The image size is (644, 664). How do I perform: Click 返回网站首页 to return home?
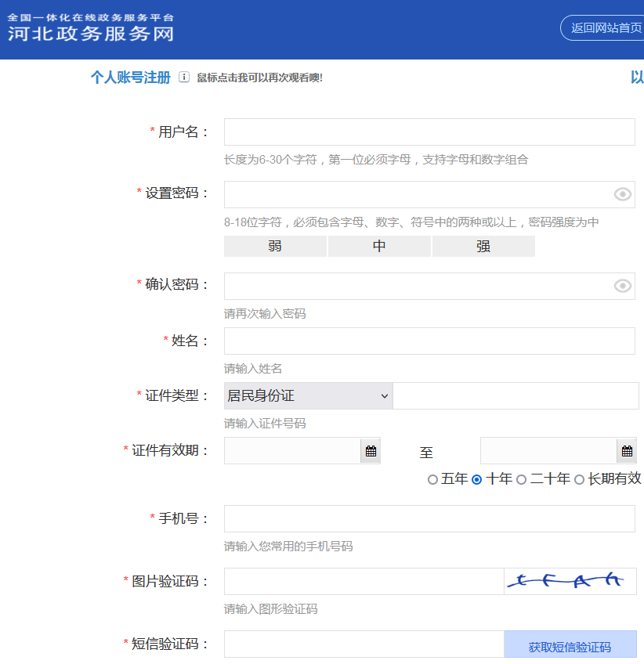(609, 27)
